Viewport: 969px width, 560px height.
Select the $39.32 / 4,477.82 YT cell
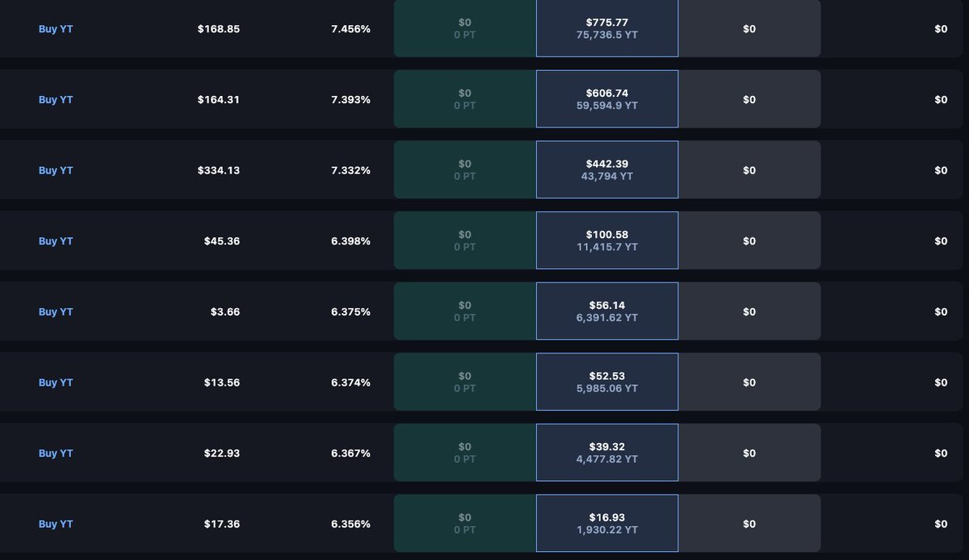tap(607, 453)
